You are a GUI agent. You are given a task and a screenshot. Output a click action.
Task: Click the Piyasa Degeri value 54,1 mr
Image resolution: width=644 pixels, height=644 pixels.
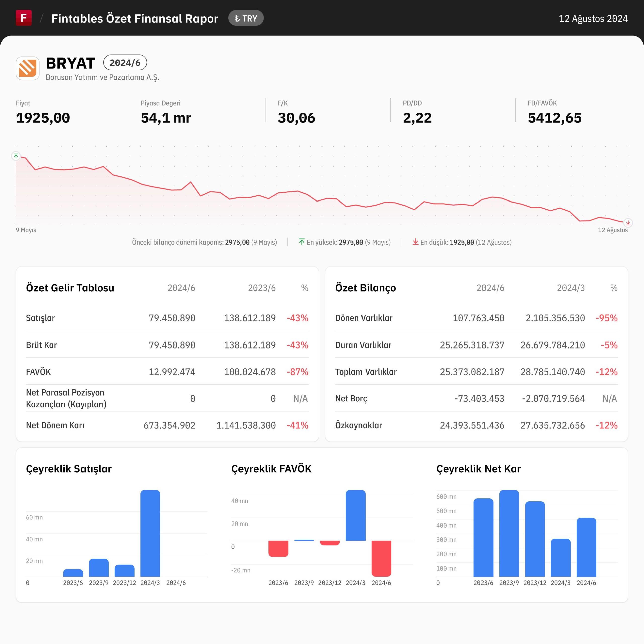166,118
